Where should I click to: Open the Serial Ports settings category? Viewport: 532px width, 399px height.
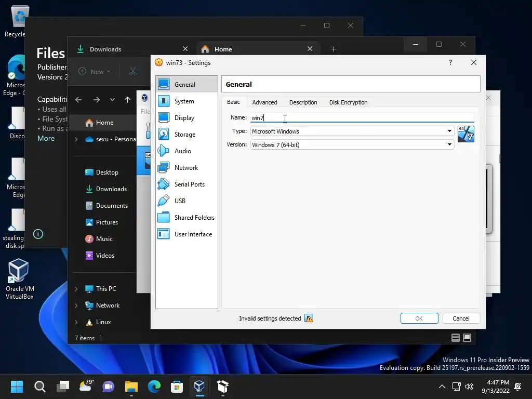pyautogui.click(x=187, y=184)
